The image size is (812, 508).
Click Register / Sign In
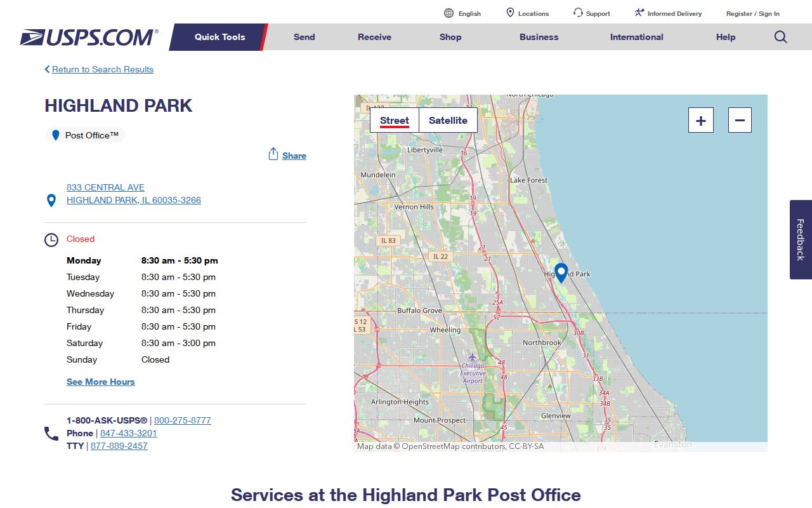(x=753, y=13)
